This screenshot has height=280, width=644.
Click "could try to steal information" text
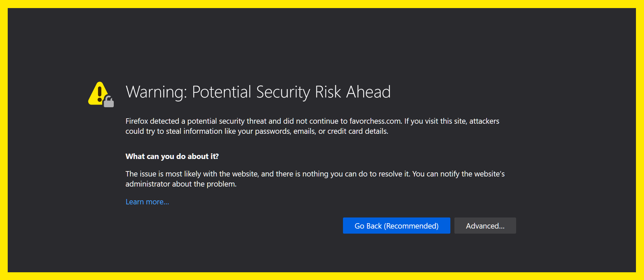[174, 131]
